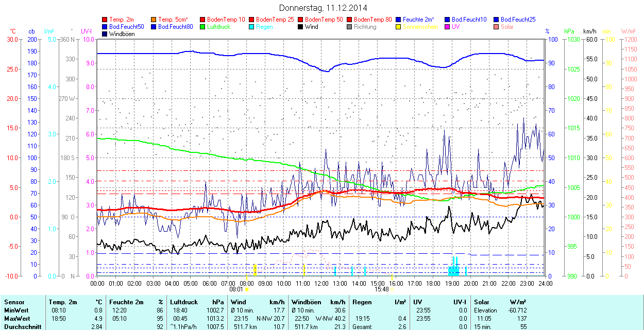Select the yellow Sonnenschein legend swatch
This screenshot has width=644, height=330.
[x=399, y=27]
